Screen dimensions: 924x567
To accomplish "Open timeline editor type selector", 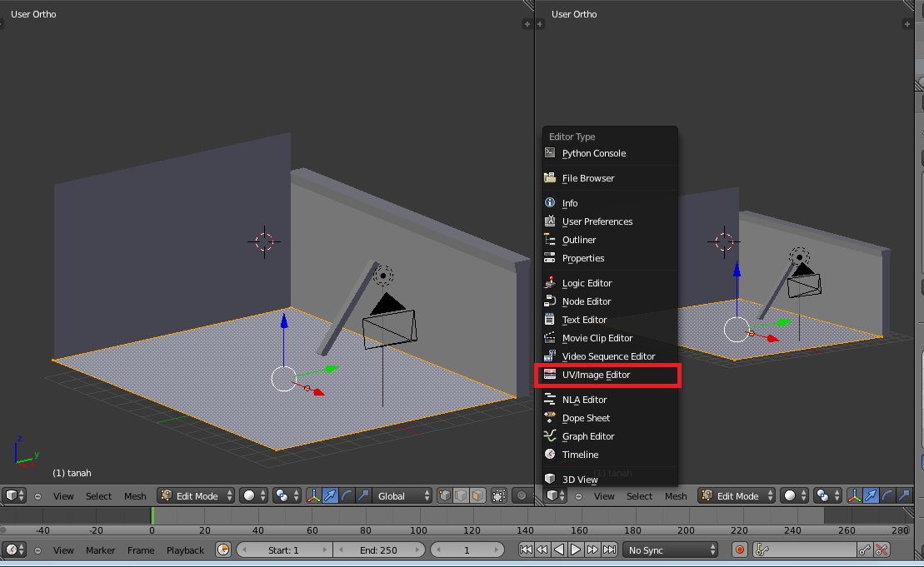I will click(x=15, y=550).
